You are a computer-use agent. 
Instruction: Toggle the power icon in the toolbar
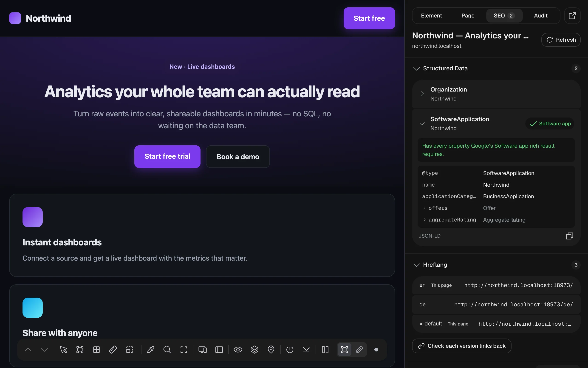pyautogui.click(x=290, y=350)
